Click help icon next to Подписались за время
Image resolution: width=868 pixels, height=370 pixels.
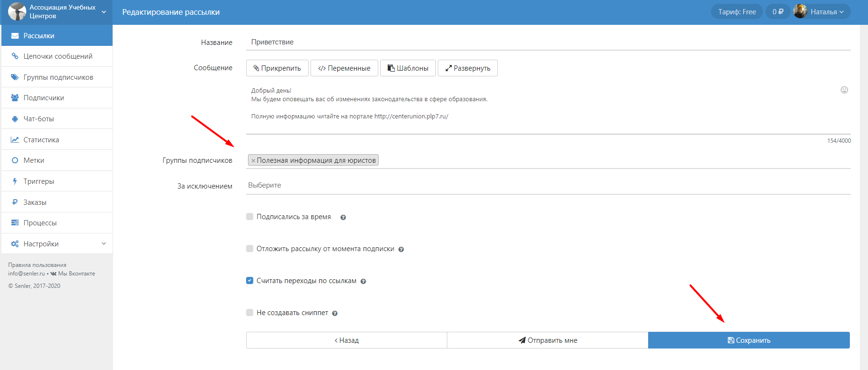[343, 217]
